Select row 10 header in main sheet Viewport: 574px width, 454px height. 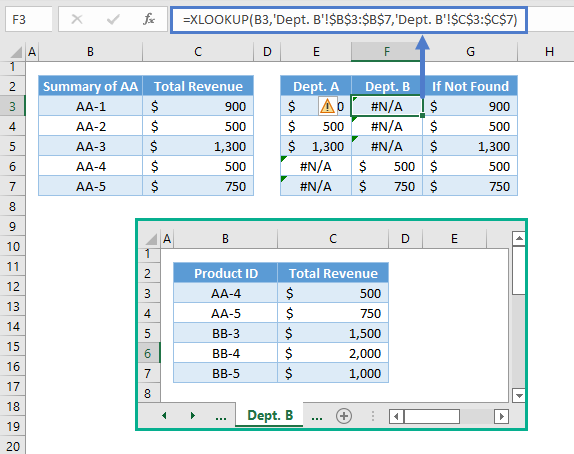click(x=12, y=246)
